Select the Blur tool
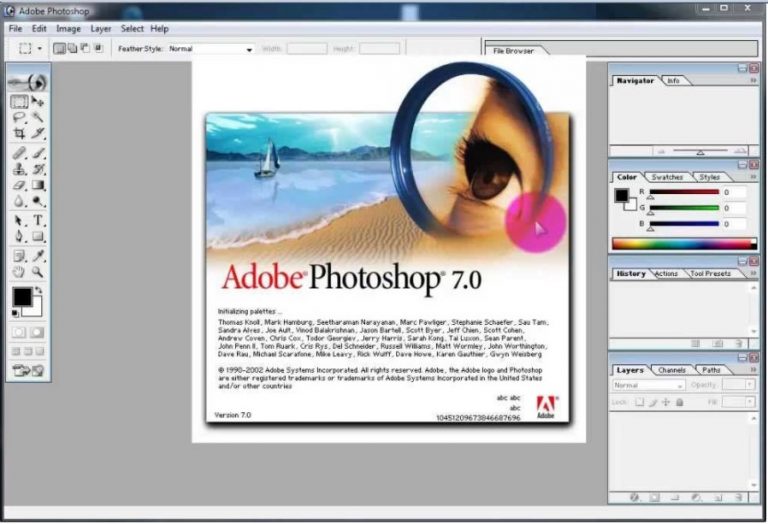This screenshot has width=768, height=524. pyautogui.click(x=19, y=201)
